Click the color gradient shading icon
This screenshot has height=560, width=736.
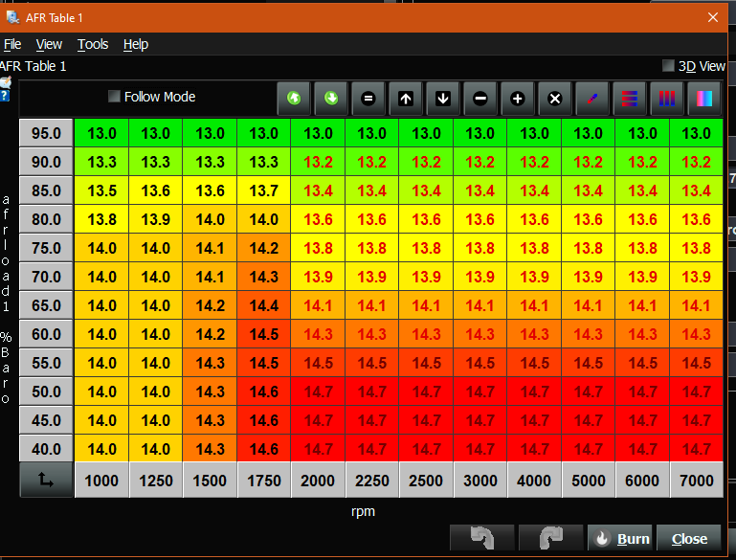[703, 99]
